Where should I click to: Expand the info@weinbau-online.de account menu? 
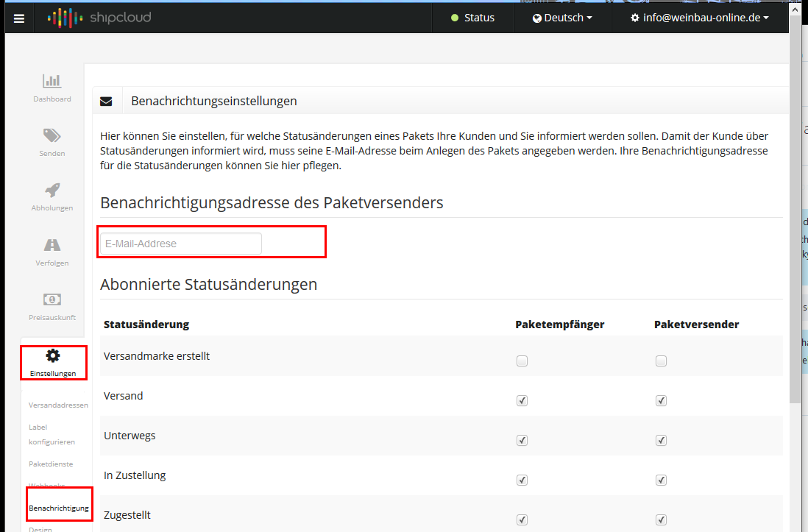[x=700, y=18]
